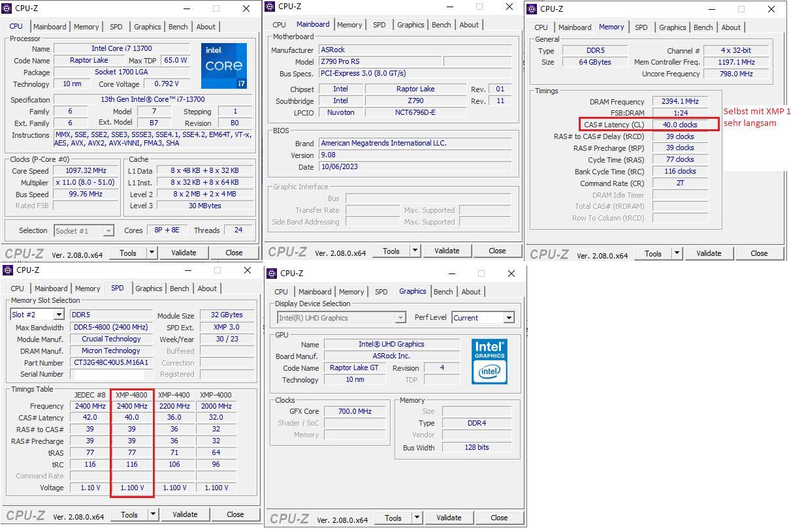Click the Socket 1700 LGA package value

coord(122,72)
